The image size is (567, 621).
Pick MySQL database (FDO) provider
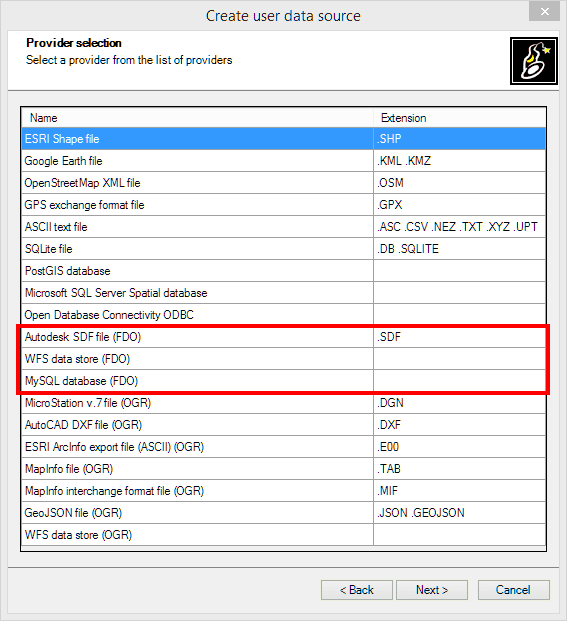(x=284, y=381)
